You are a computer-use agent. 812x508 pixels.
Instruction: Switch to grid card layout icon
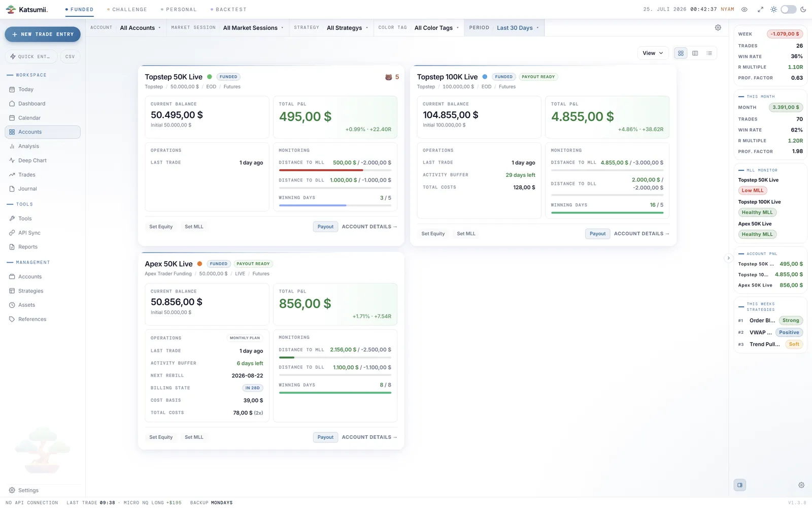pyautogui.click(x=681, y=53)
